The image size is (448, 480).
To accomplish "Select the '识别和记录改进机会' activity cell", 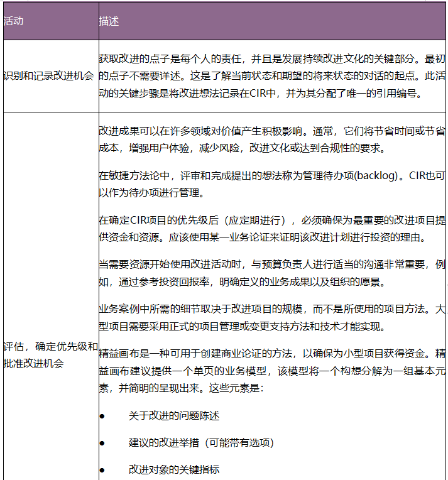I will pos(49,76).
